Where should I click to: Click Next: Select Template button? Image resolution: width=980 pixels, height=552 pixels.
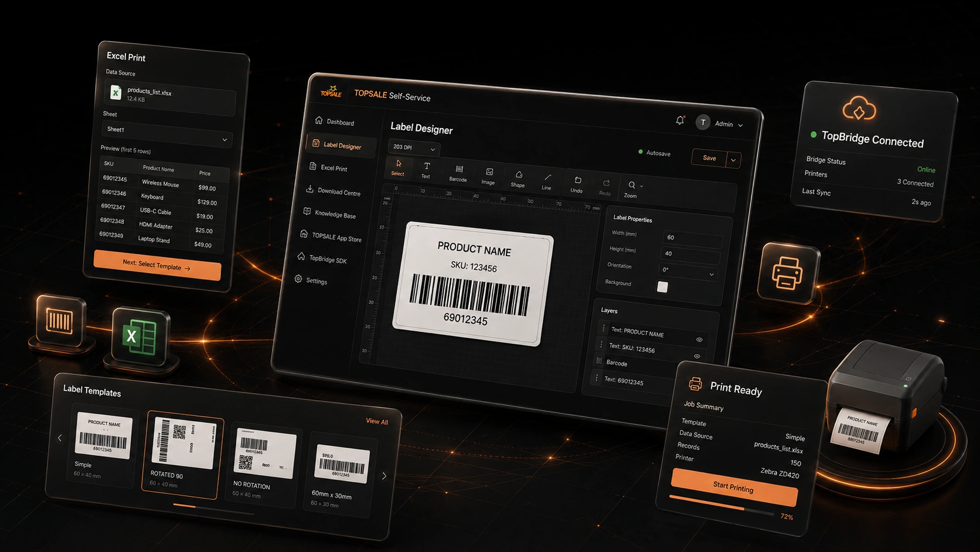pos(157,265)
